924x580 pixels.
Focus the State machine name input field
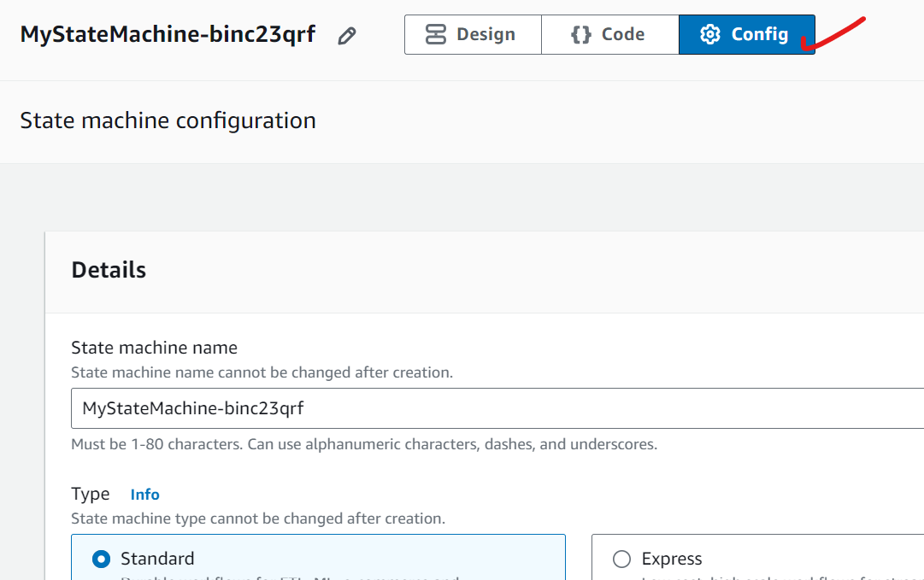496,408
